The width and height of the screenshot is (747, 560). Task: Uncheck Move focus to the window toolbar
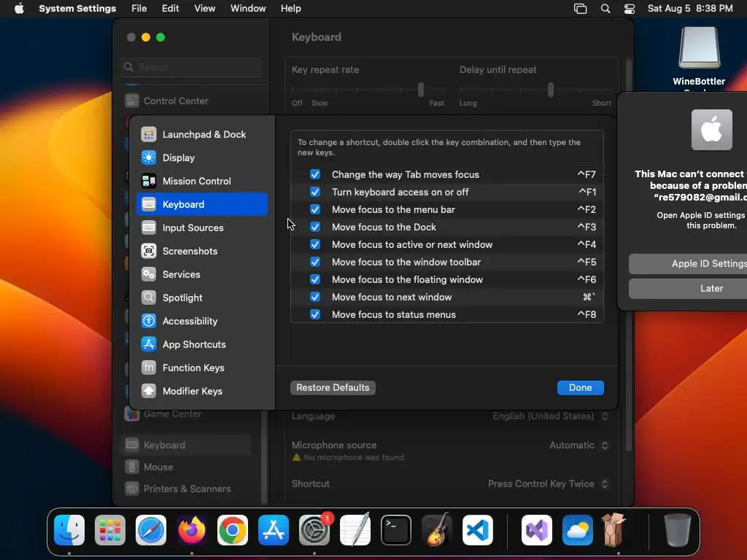[315, 262]
